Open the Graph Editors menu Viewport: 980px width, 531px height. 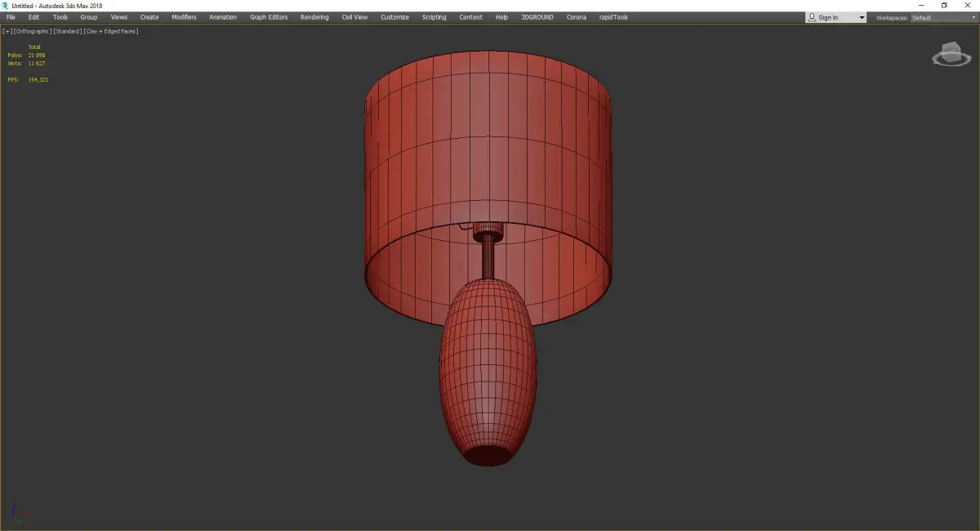(269, 17)
